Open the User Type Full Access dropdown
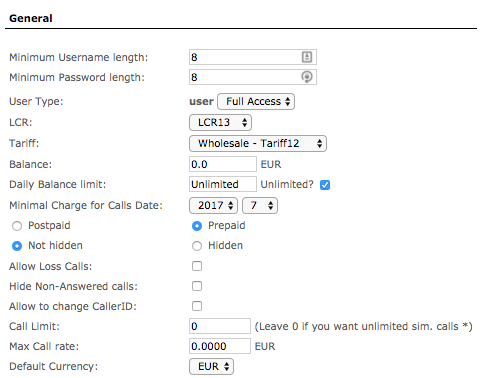Viewport: 491px width, 378px height. coord(256,101)
